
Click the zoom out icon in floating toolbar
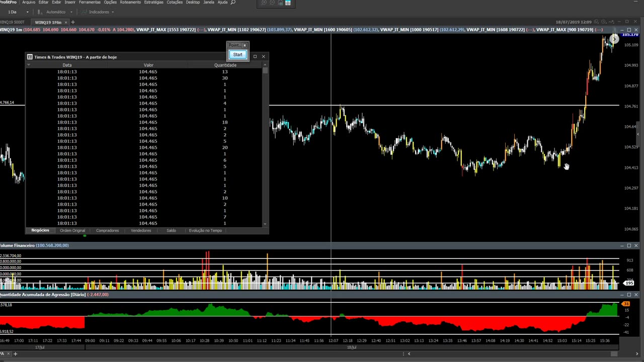(x=272, y=3)
